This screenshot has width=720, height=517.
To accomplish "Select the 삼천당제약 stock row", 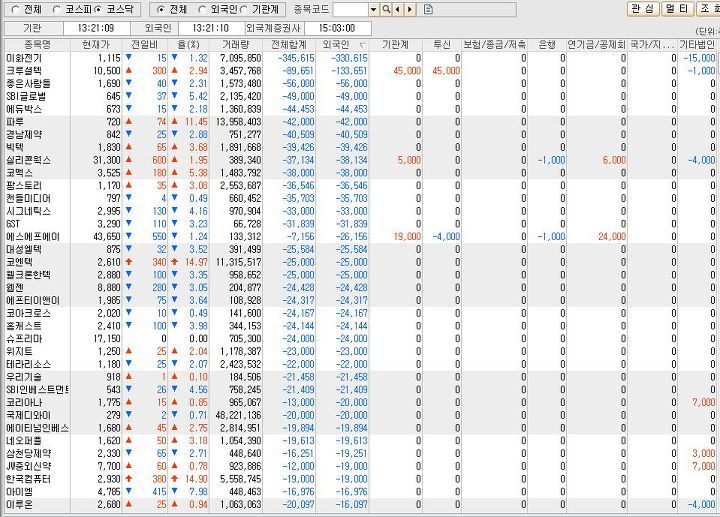I will tap(360, 453).
